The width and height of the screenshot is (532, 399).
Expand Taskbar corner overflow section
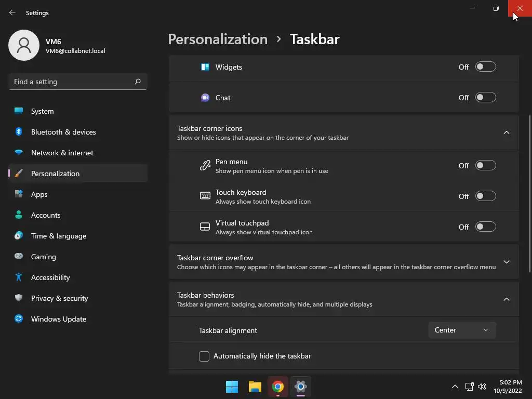[x=507, y=262]
